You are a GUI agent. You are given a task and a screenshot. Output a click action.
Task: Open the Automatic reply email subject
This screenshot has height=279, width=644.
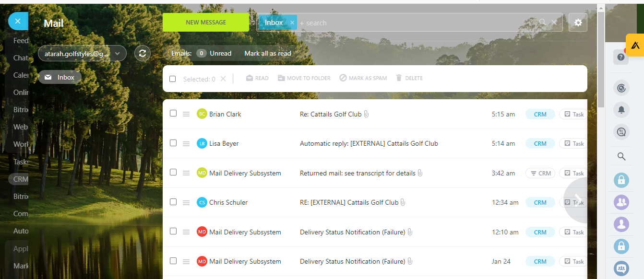point(369,143)
